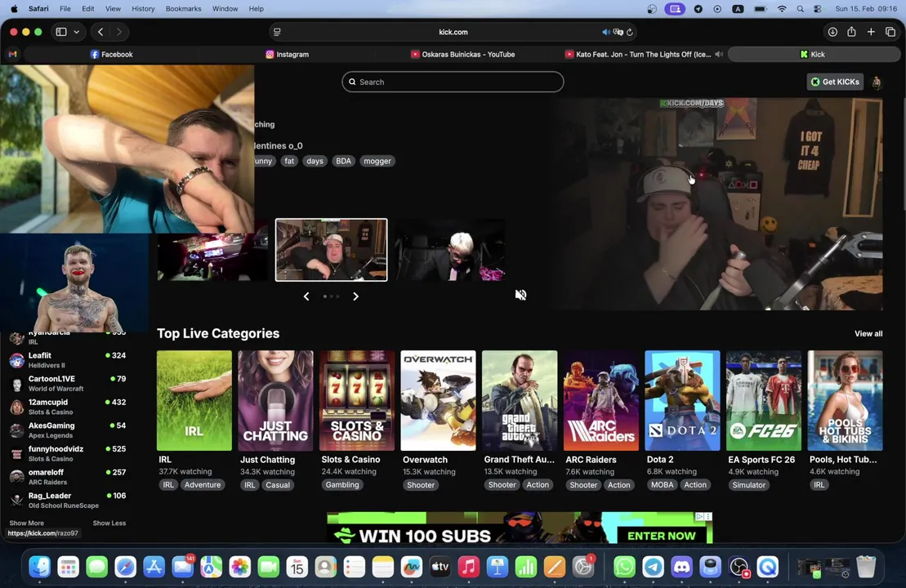Open the ARC Raiders category card
906x588 pixels.
coord(601,400)
